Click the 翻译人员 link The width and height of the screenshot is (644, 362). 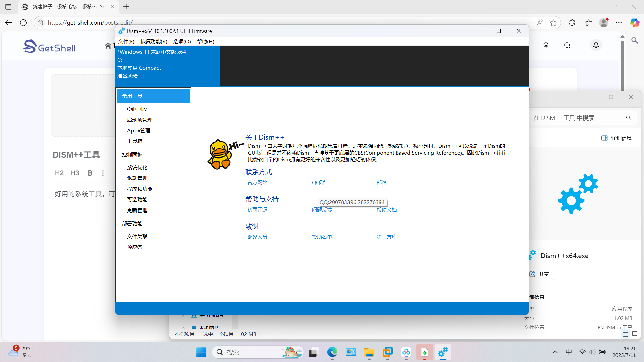257,237
